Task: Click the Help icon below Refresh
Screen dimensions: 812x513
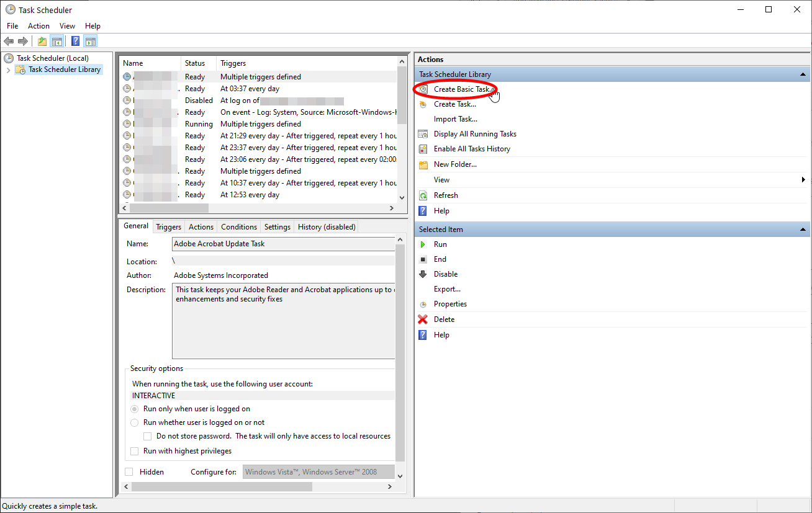Action: coord(423,211)
